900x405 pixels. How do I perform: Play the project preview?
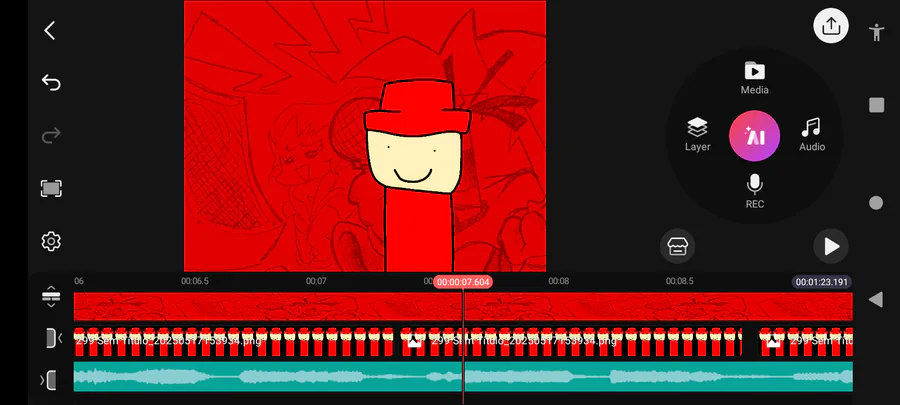click(831, 246)
